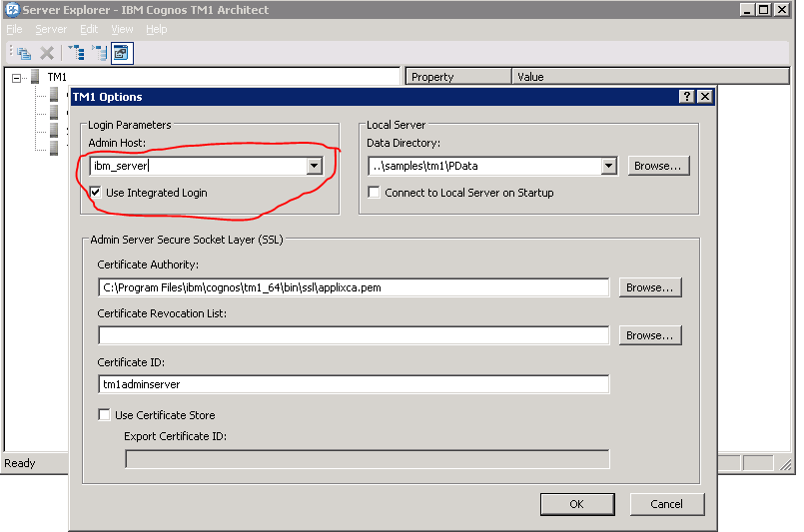This screenshot has height=532, width=804.
Task: Click Cancel in TM1 Options
Action: (x=666, y=504)
